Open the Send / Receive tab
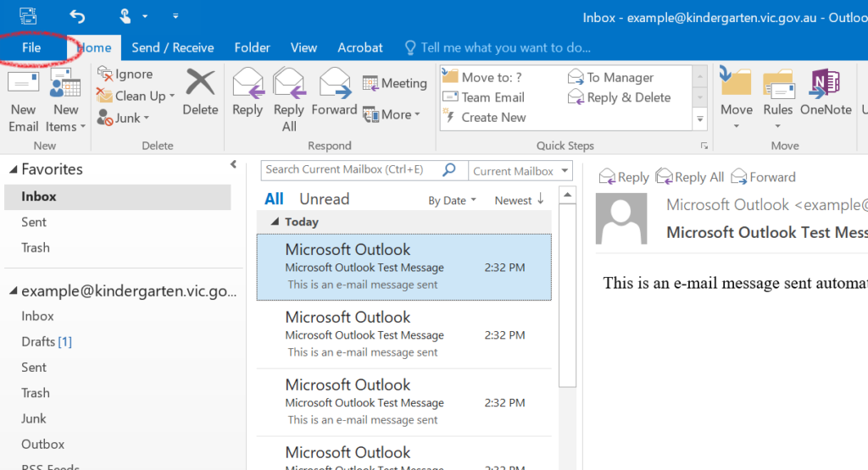 [x=173, y=47]
